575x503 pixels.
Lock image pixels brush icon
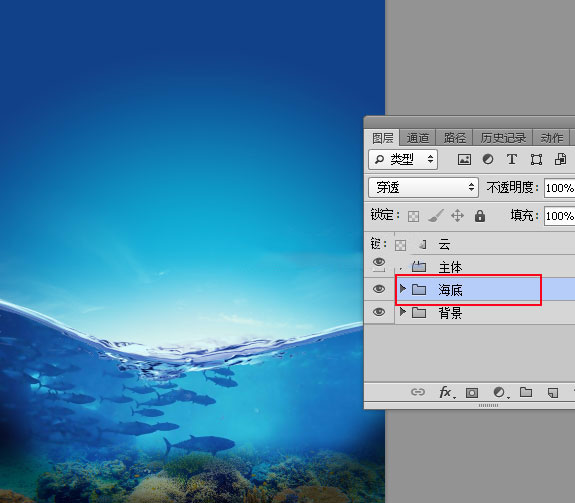point(436,216)
